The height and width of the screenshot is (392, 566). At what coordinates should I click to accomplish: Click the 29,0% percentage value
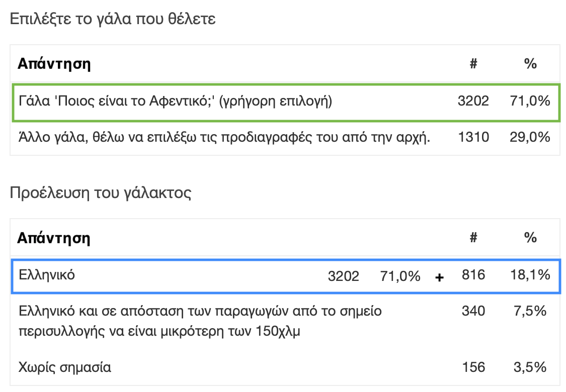click(530, 137)
